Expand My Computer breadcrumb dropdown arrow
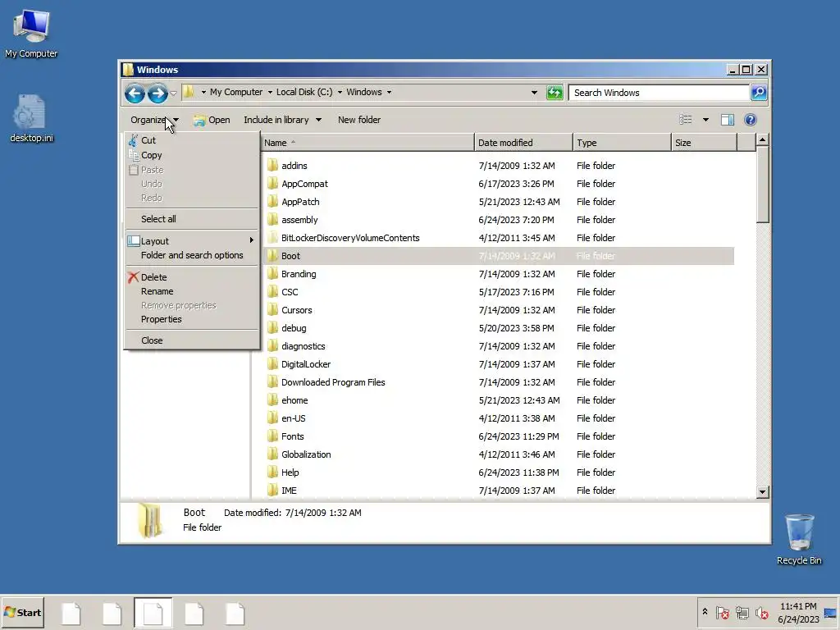This screenshot has height=630, width=840. (270, 92)
